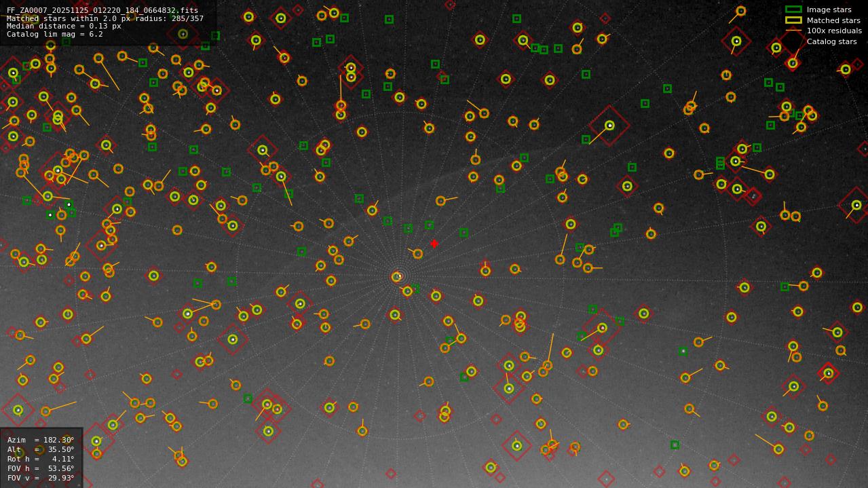Click the red cross marker at image center

(434, 244)
